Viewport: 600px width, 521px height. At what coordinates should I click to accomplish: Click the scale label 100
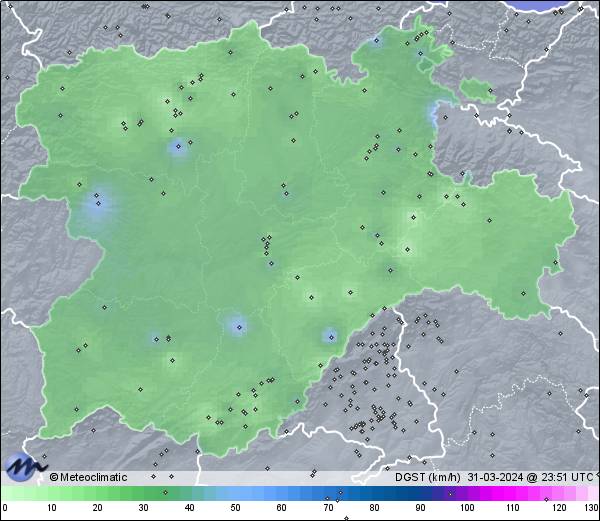pyautogui.click(x=467, y=508)
